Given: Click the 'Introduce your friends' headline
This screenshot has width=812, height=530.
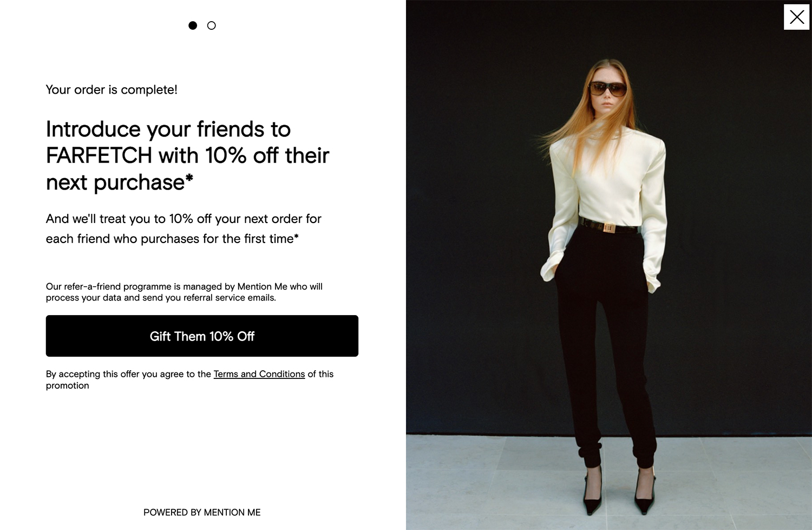Looking at the screenshot, I should pyautogui.click(x=187, y=155).
